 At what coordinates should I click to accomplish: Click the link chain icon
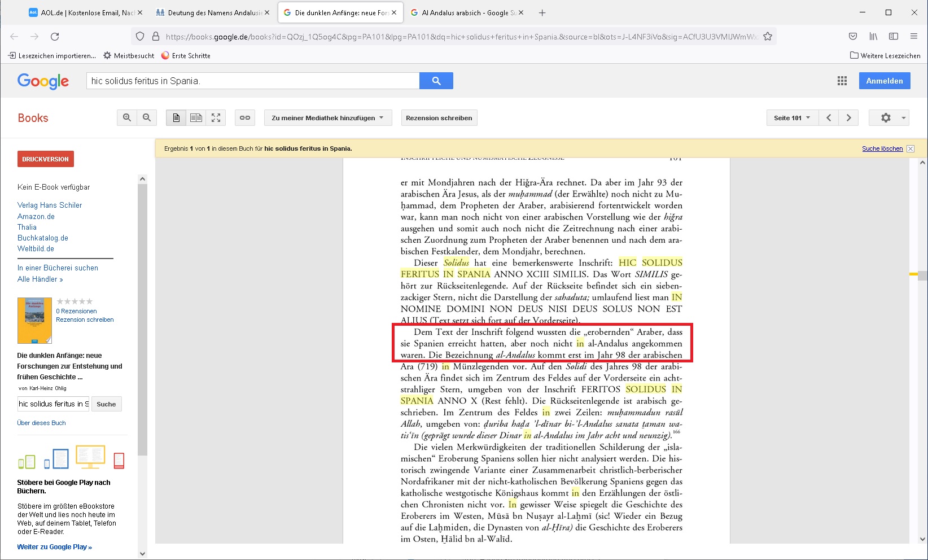coord(245,117)
